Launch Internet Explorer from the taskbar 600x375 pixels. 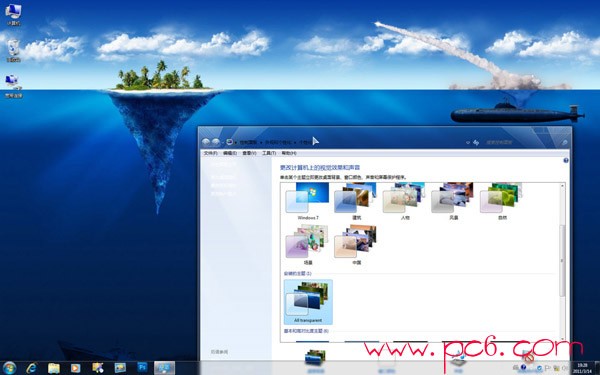click(32, 368)
